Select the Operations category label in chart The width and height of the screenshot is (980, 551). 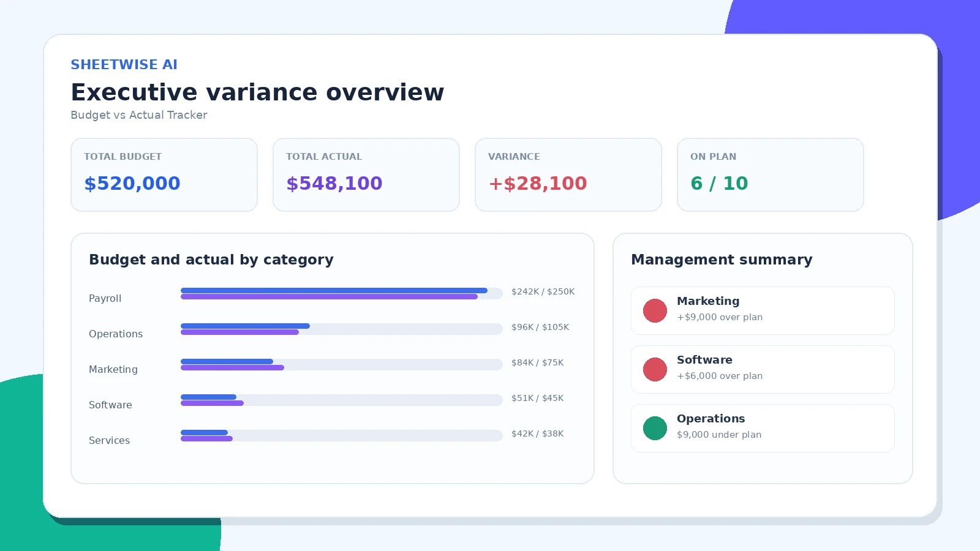point(116,334)
